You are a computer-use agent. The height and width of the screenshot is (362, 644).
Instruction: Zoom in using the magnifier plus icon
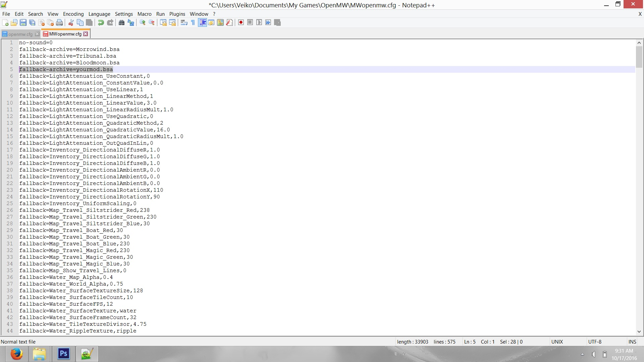[143, 22]
